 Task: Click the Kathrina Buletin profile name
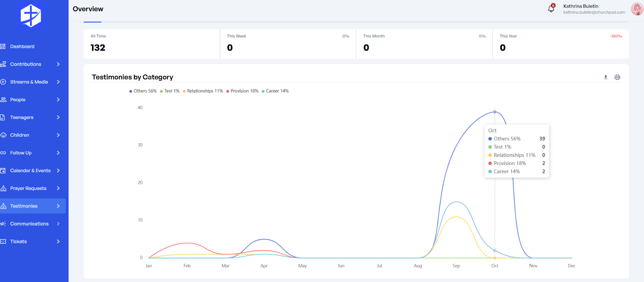pos(580,6)
